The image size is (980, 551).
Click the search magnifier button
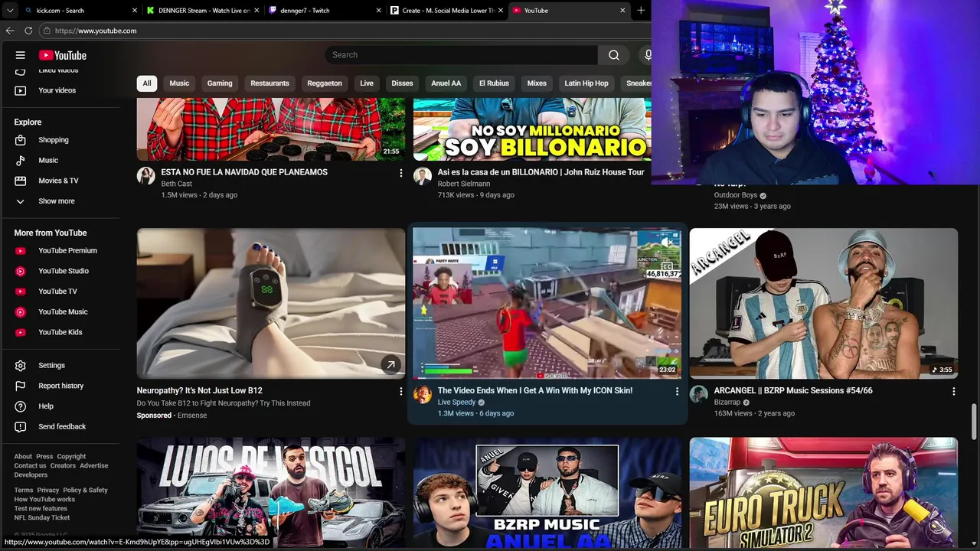tap(614, 55)
